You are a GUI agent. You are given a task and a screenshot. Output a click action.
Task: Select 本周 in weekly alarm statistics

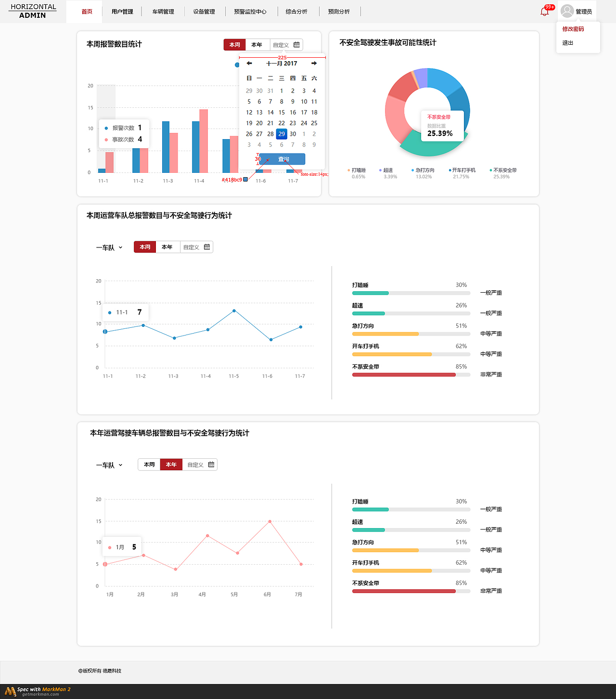pos(235,45)
